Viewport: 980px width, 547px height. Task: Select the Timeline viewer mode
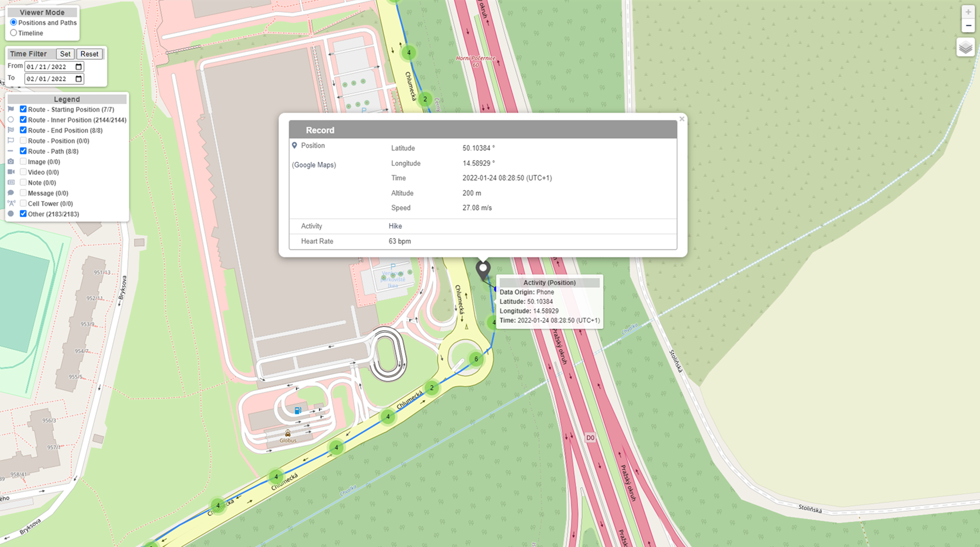14,33
